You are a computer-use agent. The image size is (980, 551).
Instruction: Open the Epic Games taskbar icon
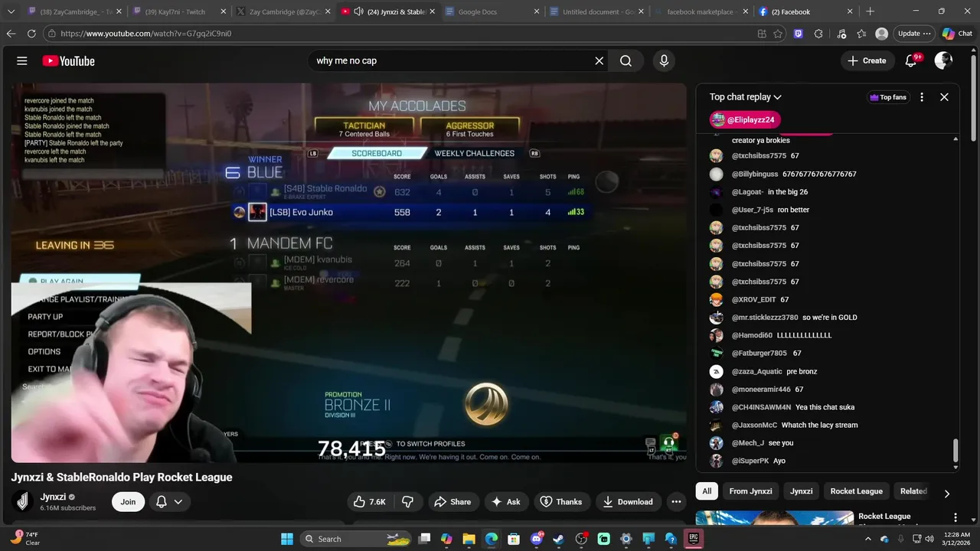[x=693, y=539]
